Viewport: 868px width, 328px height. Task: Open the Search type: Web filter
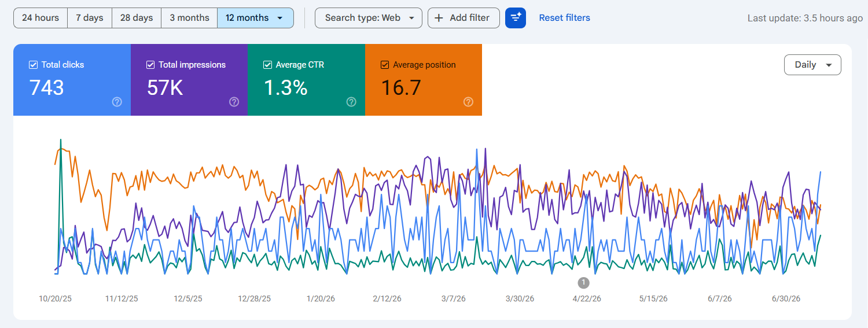[369, 18]
